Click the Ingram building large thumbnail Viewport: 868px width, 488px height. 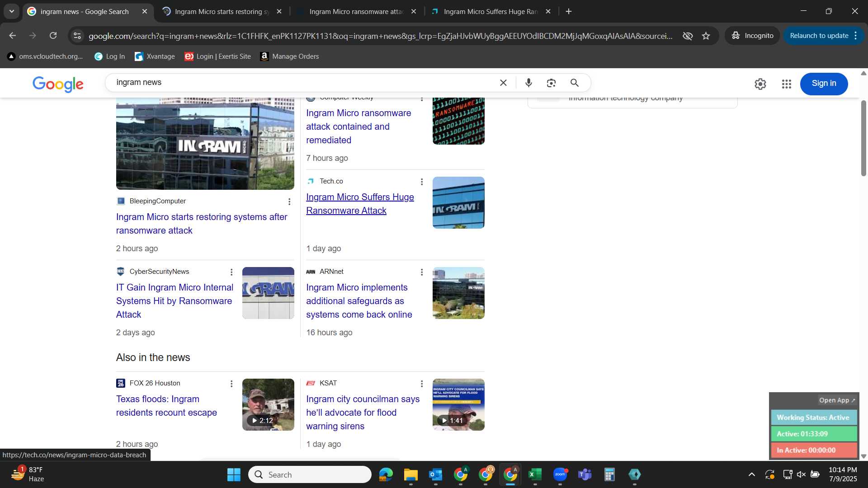click(205, 144)
